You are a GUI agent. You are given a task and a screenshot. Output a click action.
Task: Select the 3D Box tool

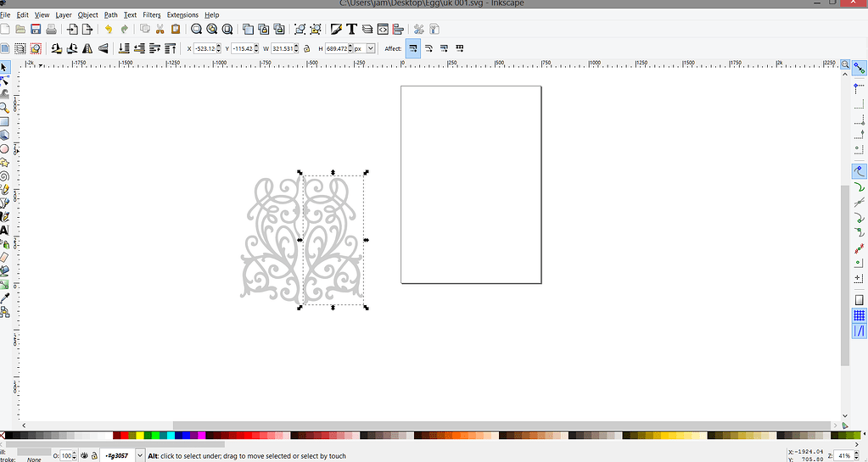(x=4, y=135)
